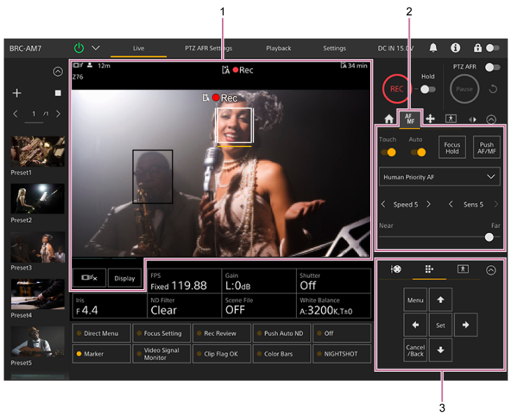
Task: Add a new preset with plus icon
Action: [17, 93]
